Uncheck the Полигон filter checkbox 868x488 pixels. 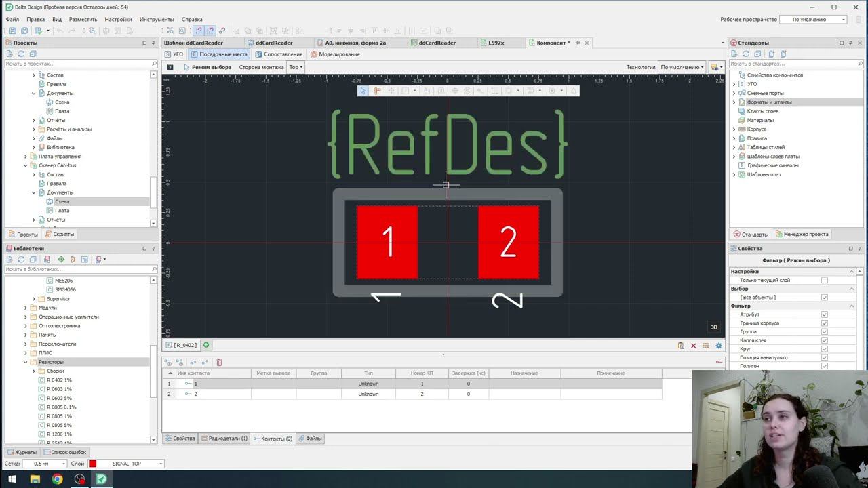point(825,366)
